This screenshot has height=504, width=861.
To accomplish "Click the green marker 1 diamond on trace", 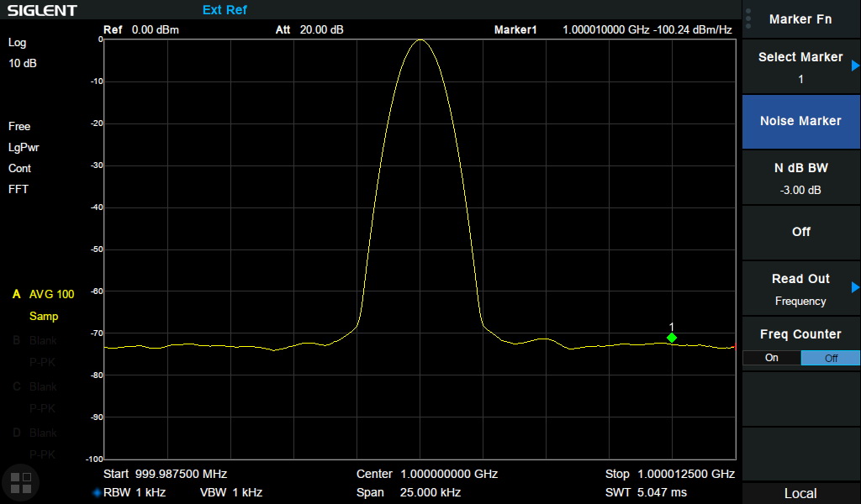I will (672, 338).
